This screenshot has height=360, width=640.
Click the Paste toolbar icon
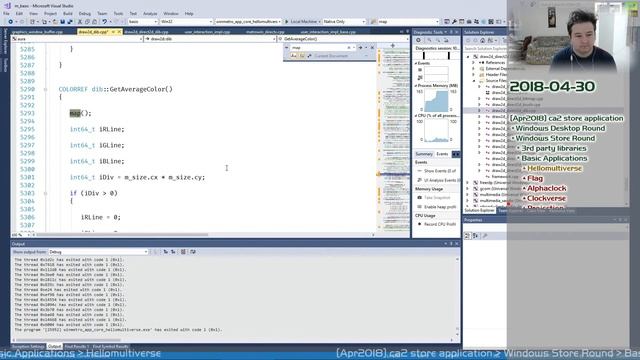[94, 22]
